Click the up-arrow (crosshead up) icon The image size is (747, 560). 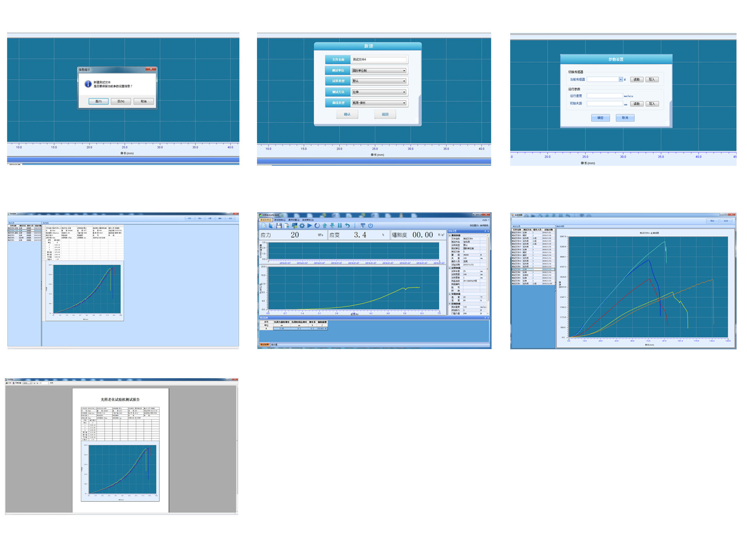pos(325,225)
